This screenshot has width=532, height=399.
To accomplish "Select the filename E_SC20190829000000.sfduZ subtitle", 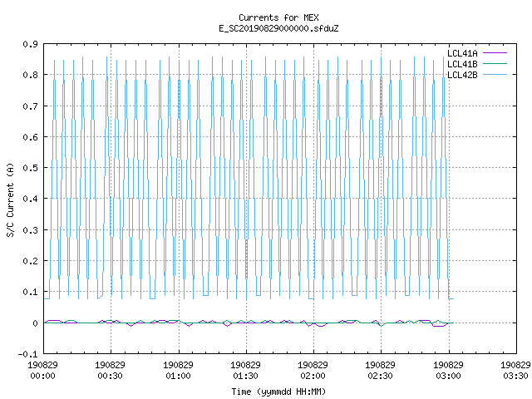I will point(278,28).
